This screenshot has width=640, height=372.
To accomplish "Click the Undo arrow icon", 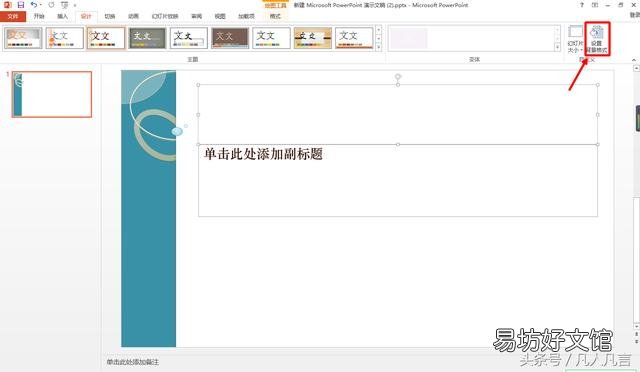I will point(34,5).
